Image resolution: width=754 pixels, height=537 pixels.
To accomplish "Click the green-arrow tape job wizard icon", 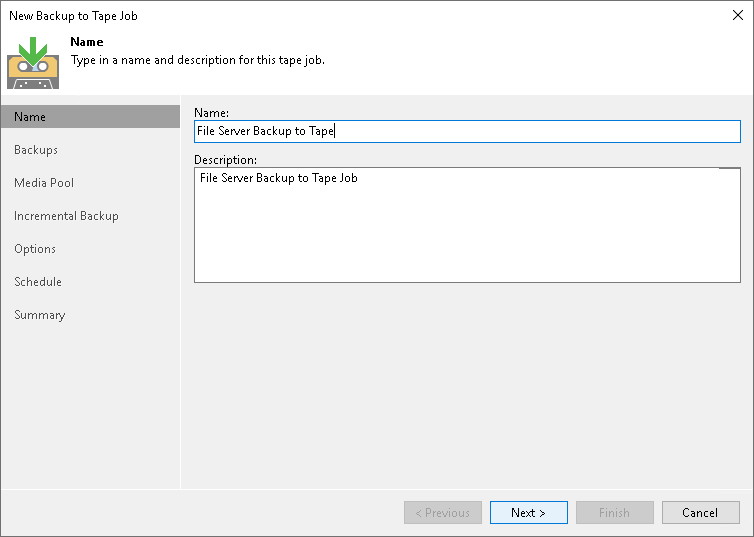I will [x=33, y=62].
